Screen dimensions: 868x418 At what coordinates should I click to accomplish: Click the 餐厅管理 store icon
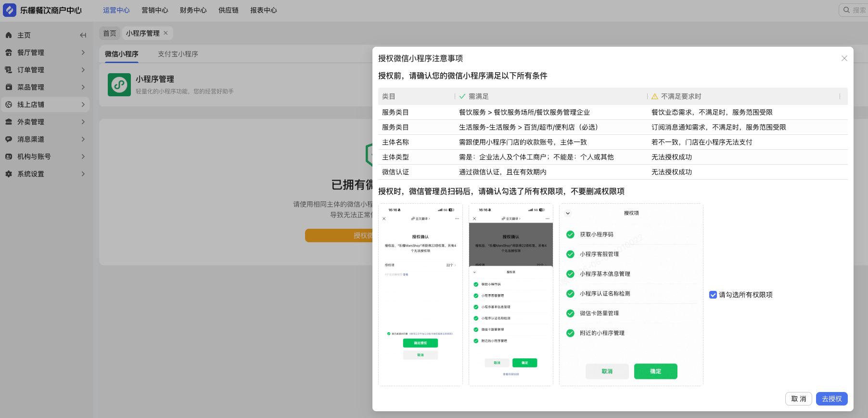(9, 52)
